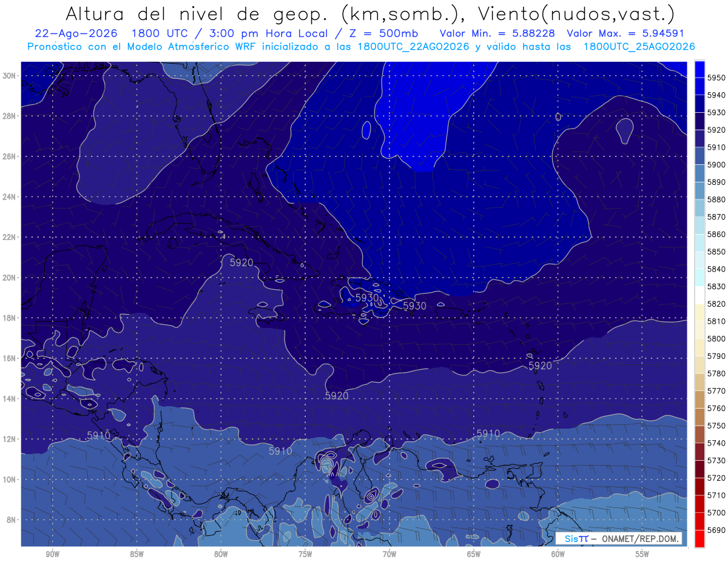Image resolution: width=728 pixels, height=562 pixels.
Task: Select the 5900 colorbar label
Action: coord(717,164)
